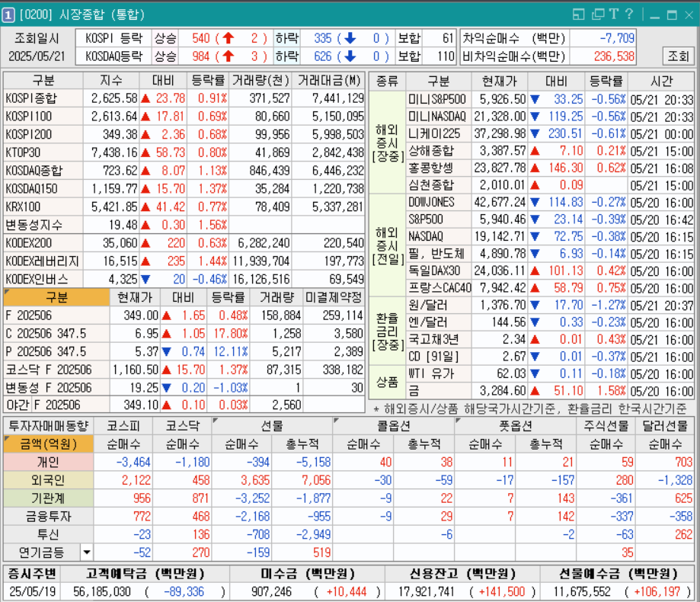This screenshot has height=602, width=700.
Task: Maximize the 시장종합 window
Action: 672,15
